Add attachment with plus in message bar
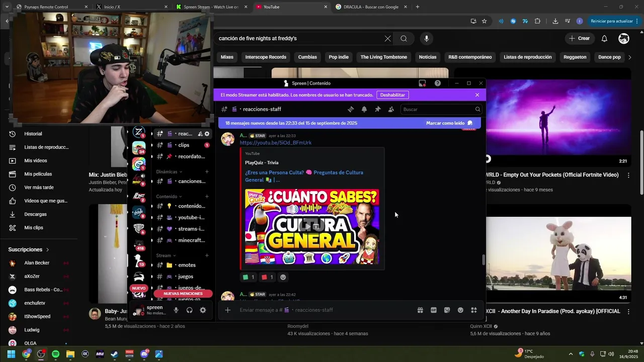The height and width of the screenshot is (362, 644). (227, 310)
